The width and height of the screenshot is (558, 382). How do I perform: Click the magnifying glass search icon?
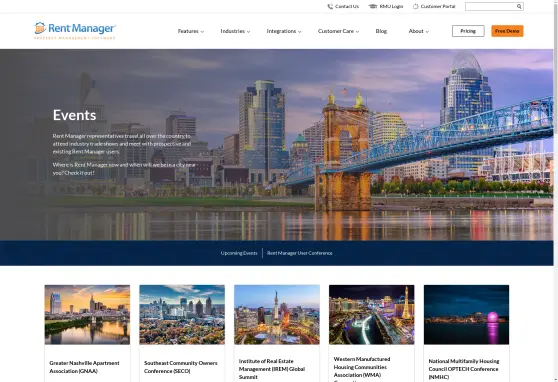click(519, 6)
